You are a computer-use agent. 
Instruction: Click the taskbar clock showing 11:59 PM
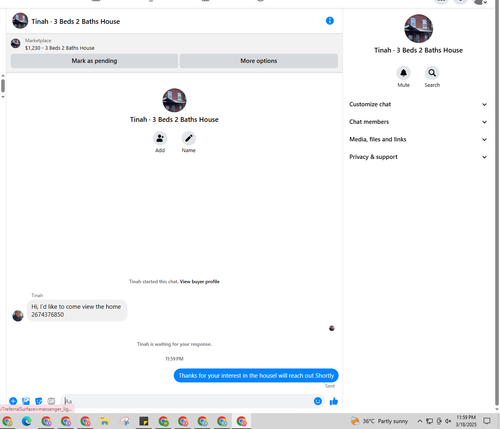(x=466, y=421)
